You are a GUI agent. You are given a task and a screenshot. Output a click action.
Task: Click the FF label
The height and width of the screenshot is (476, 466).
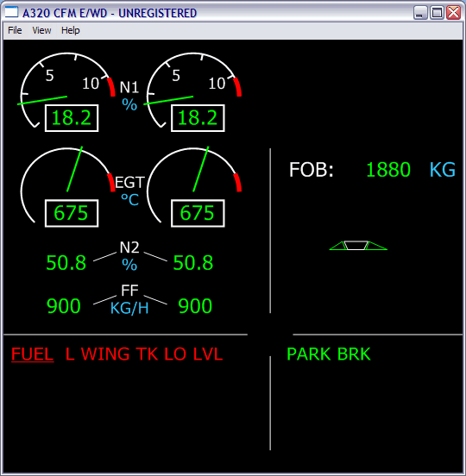(129, 291)
